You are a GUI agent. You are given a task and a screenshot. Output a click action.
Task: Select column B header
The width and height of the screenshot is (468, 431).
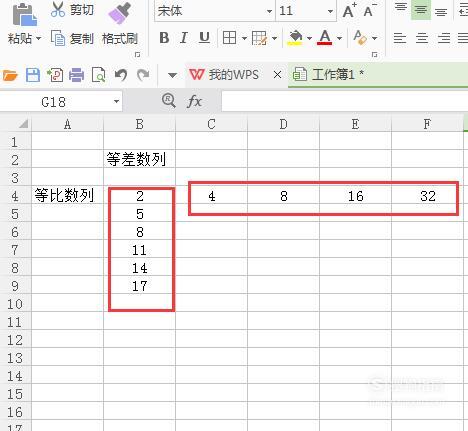click(x=139, y=124)
